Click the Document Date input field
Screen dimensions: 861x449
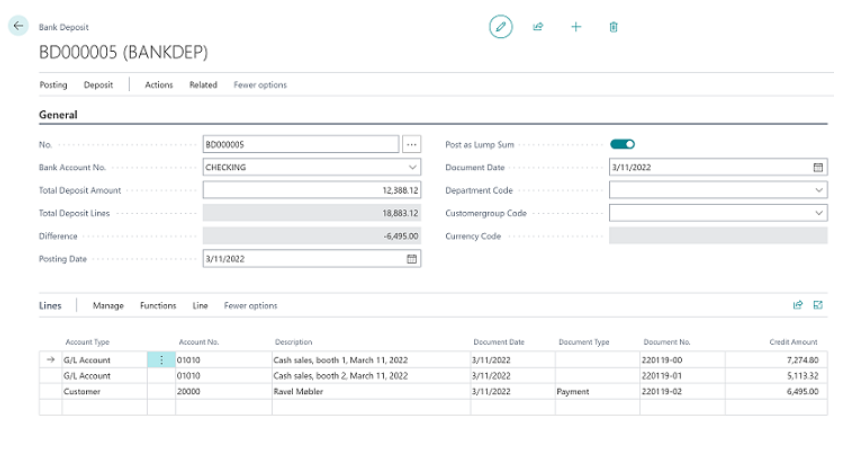tap(718, 167)
